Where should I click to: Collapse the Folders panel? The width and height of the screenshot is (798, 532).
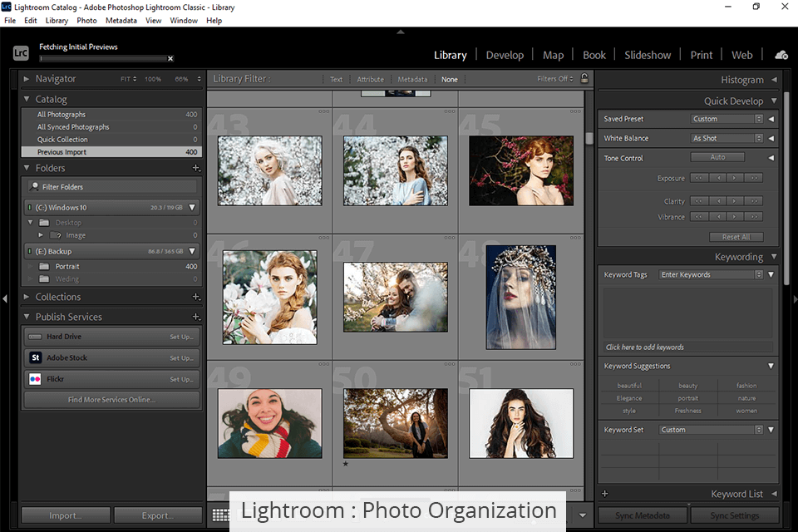pyautogui.click(x=26, y=167)
